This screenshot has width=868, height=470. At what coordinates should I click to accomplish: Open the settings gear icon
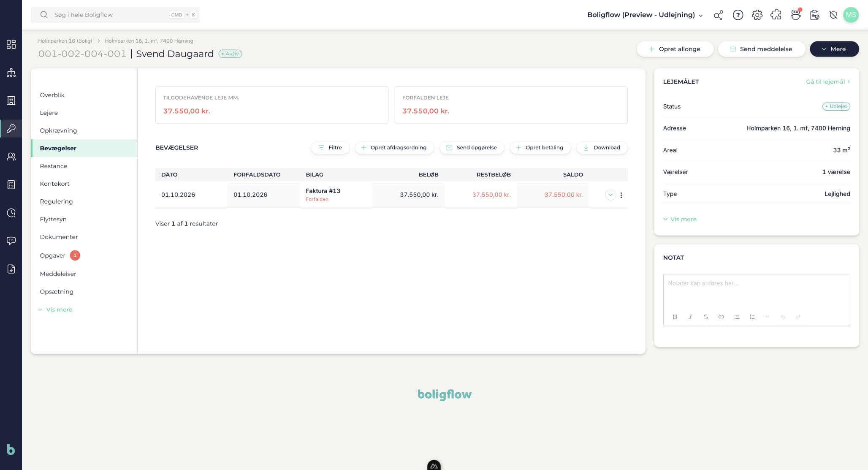pyautogui.click(x=757, y=15)
